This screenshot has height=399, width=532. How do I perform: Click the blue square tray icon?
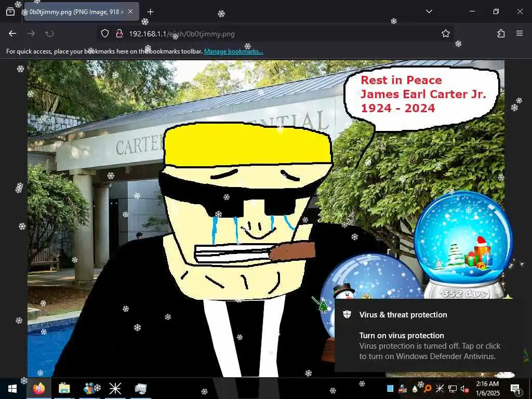click(390, 389)
